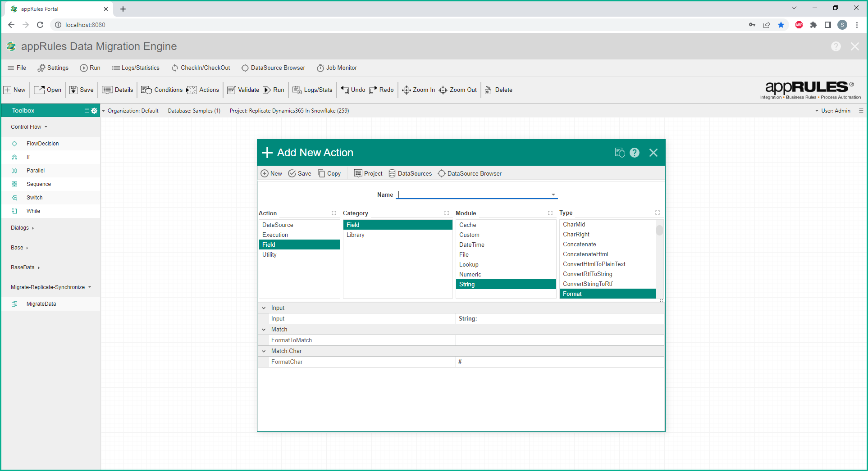Image resolution: width=868 pixels, height=471 pixels.
Task: Click Copy in the dialog toolbar
Action: [329, 174]
